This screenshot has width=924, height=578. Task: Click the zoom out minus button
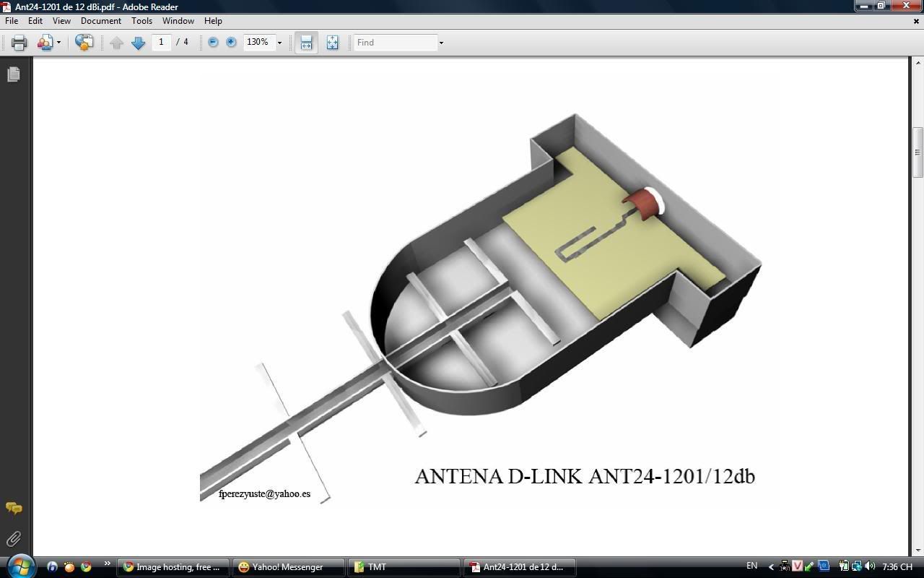[x=213, y=43]
